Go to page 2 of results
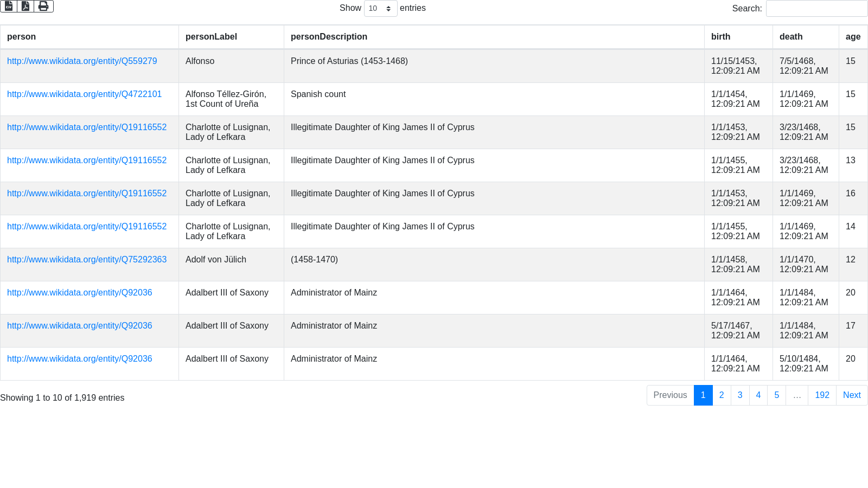 (x=721, y=395)
